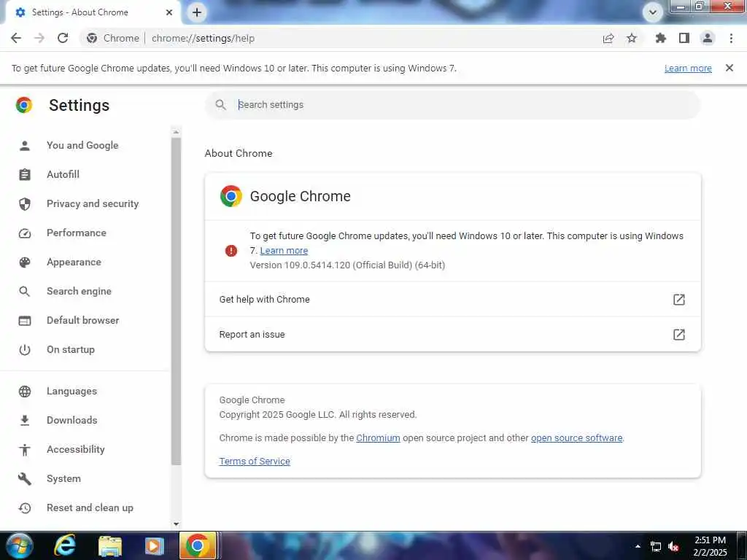Click the Chrome taskbar button
This screenshot has height=560, width=747.
tap(198, 545)
